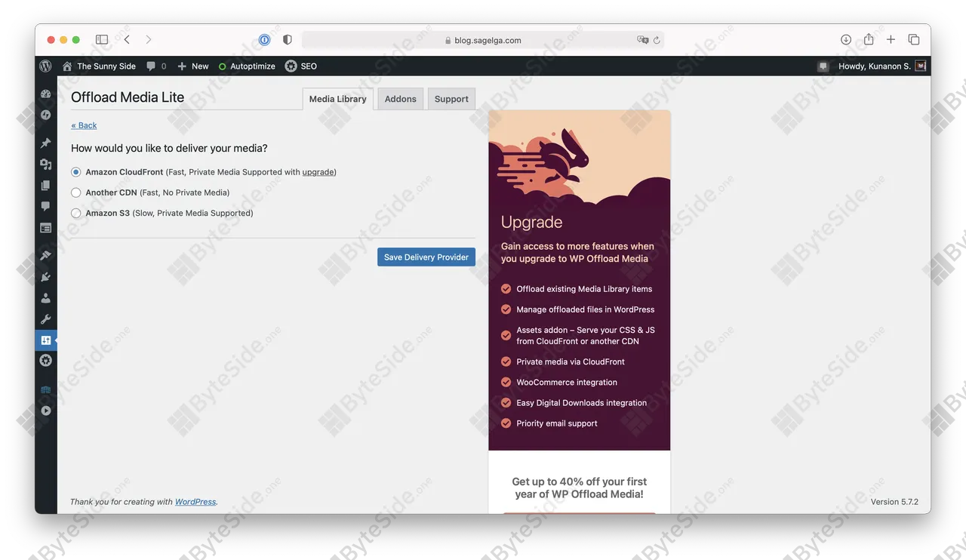The height and width of the screenshot is (560, 966).
Task: Open the Autoptimize admin bar menu
Action: 247,66
